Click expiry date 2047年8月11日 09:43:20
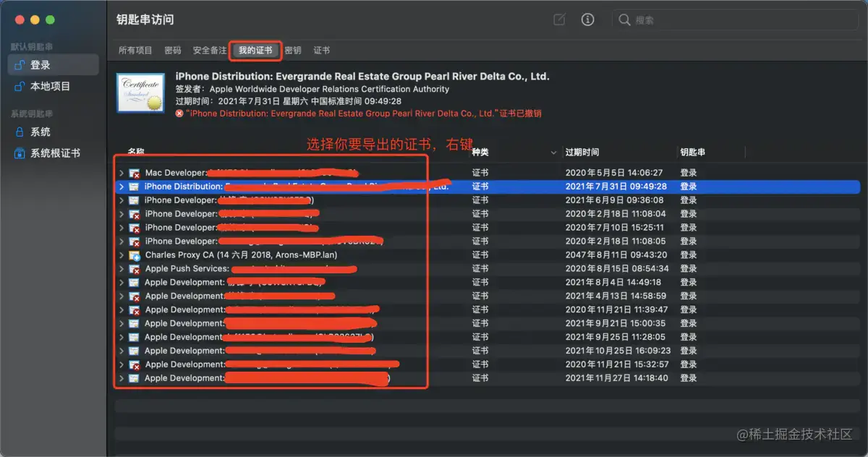 click(615, 255)
